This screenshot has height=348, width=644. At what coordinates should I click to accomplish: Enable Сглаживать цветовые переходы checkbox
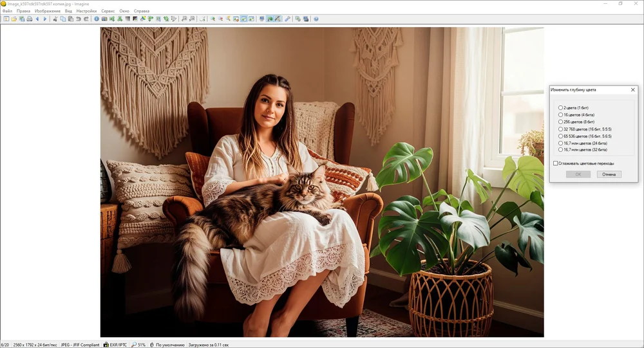[556, 163]
